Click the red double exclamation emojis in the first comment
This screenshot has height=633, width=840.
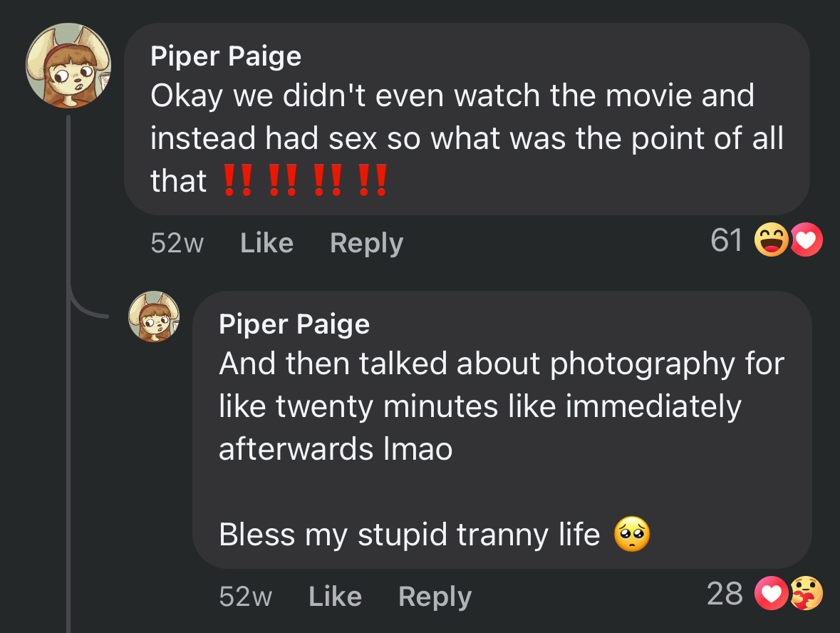(x=305, y=181)
